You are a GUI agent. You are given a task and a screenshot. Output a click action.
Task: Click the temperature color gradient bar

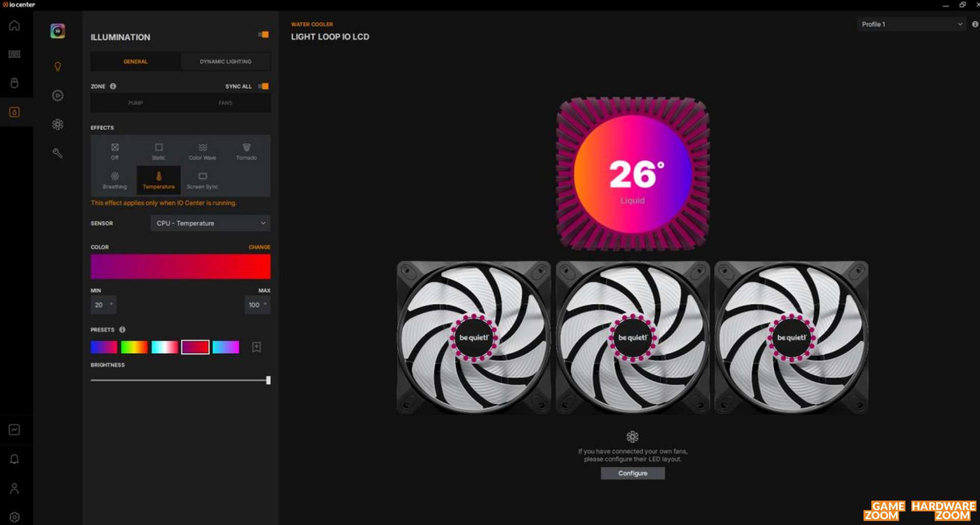180,267
